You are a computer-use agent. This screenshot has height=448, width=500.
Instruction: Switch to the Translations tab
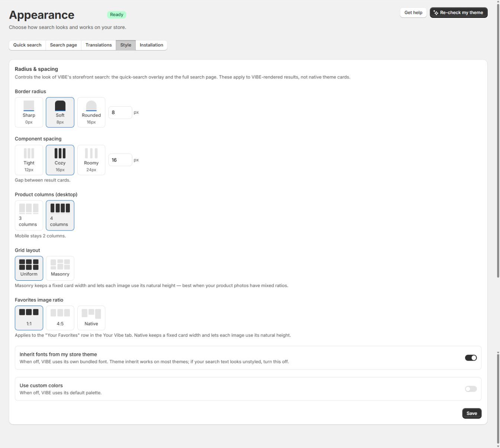(x=99, y=45)
